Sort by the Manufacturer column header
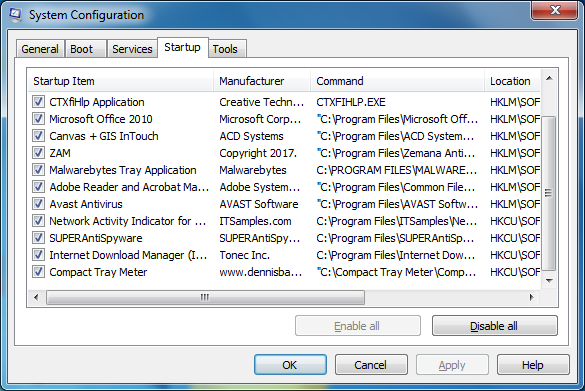 tap(262, 81)
